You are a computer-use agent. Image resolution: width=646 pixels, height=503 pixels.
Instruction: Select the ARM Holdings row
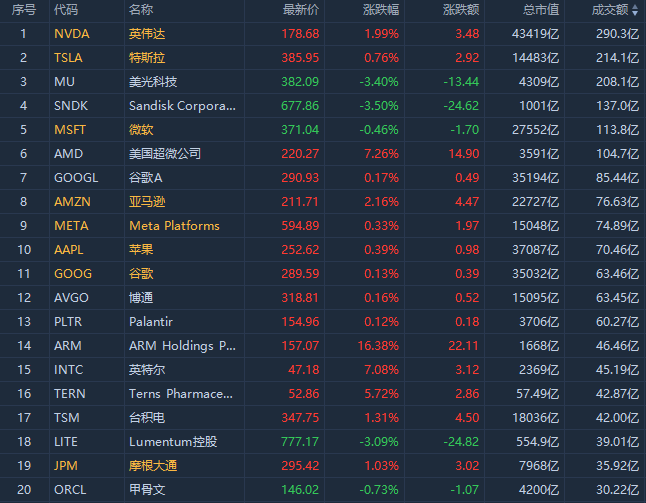point(182,346)
